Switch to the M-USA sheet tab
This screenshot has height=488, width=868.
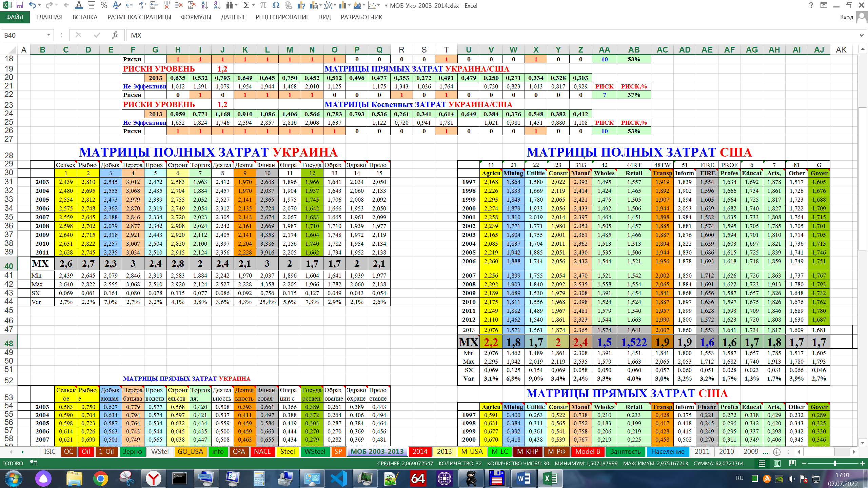click(472, 452)
